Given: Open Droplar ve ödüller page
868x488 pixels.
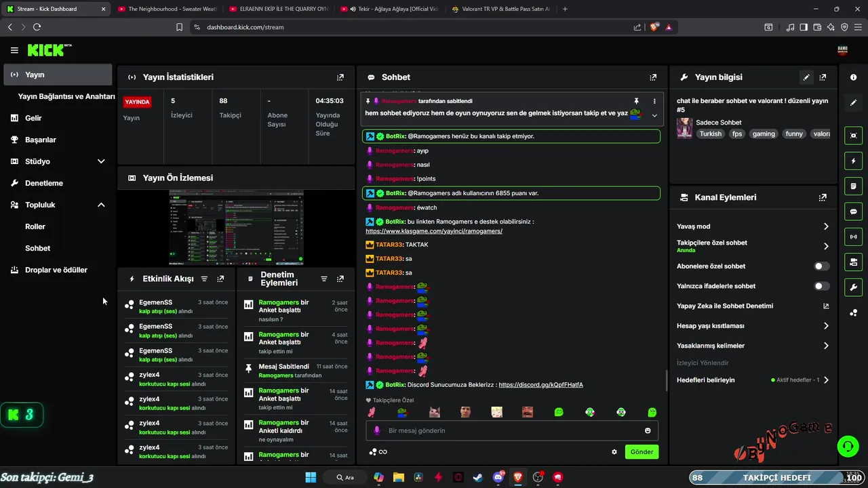Looking at the screenshot, I should [x=58, y=270].
